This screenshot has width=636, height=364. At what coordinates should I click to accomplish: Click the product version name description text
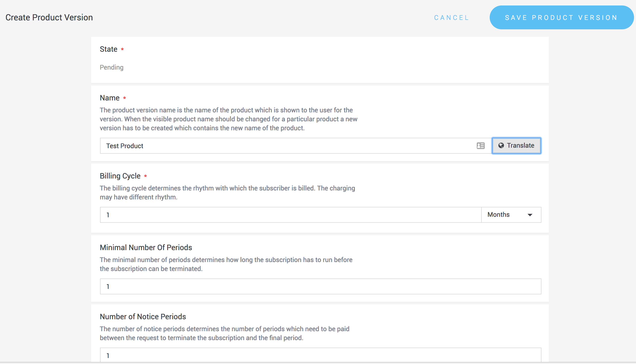tap(228, 119)
